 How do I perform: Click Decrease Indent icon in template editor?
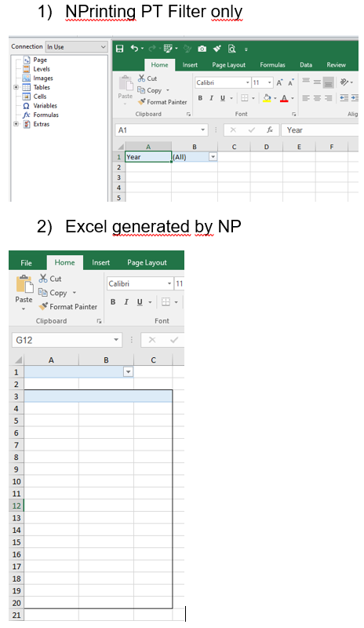click(x=344, y=97)
